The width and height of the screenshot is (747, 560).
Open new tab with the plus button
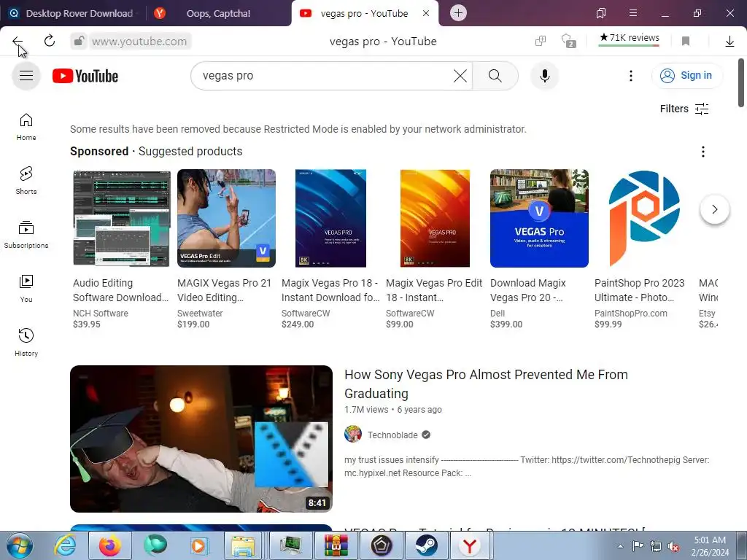click(458, 13)
